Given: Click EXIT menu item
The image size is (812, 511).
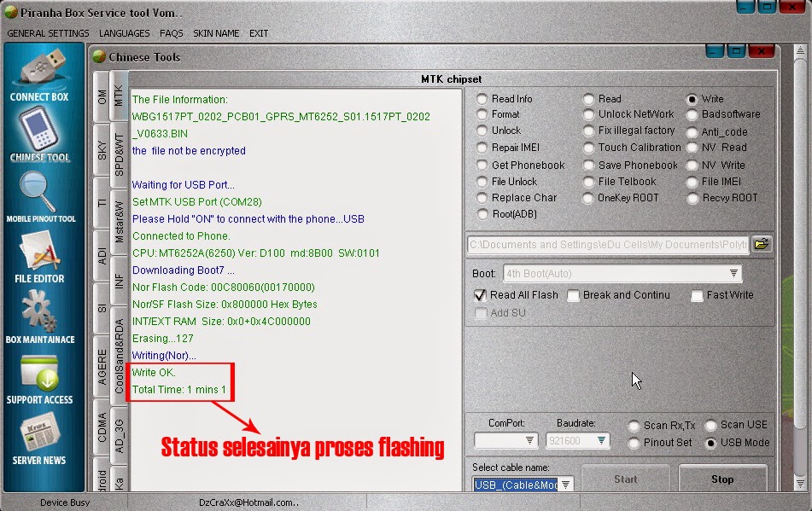Looking at the screenshot, I should pyautogui.click(x=259, y=33).
